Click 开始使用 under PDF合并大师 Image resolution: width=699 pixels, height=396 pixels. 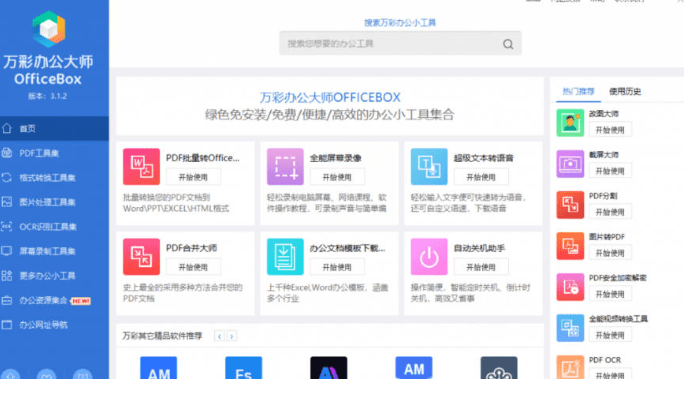pyautogui.click(x=193, y=267)
